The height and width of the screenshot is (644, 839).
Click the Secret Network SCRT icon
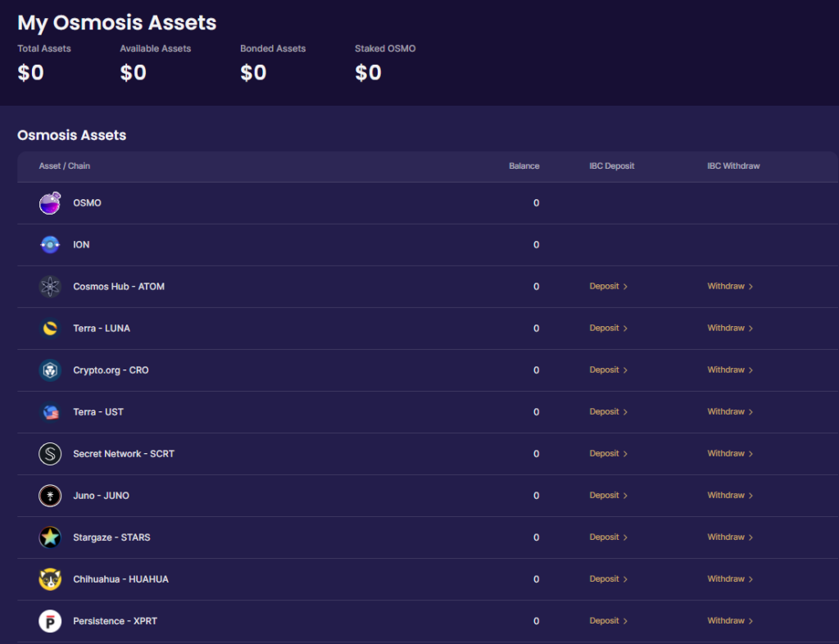50,454
